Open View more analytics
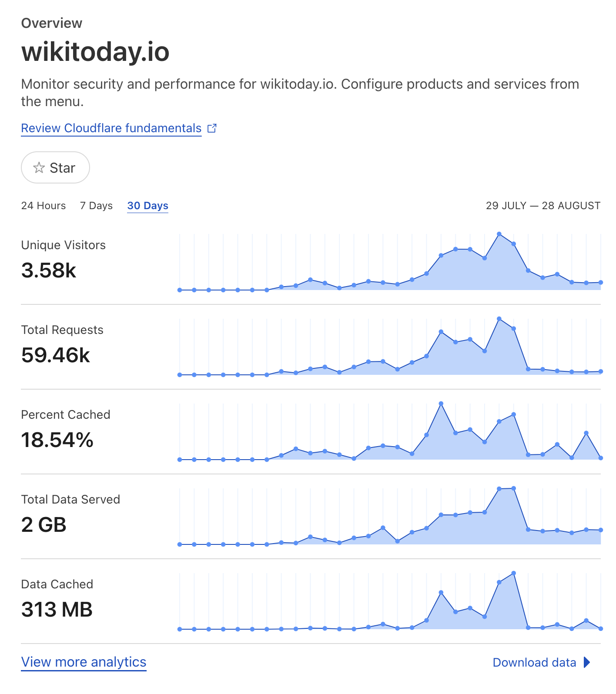This screenshot has height=694, width=616. coord(84,662)
